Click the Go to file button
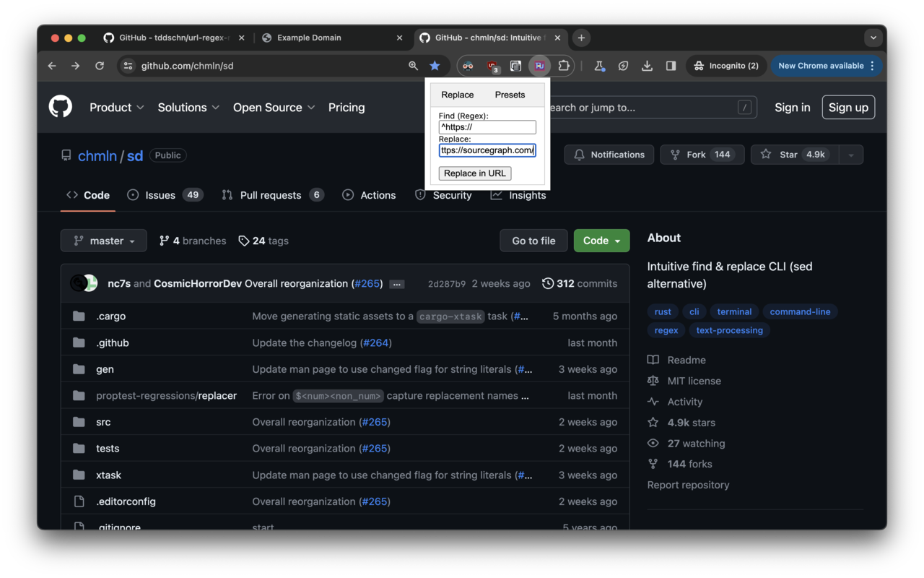Image resolution: width=924 pixels, height=578 pixels. (533, 241)
